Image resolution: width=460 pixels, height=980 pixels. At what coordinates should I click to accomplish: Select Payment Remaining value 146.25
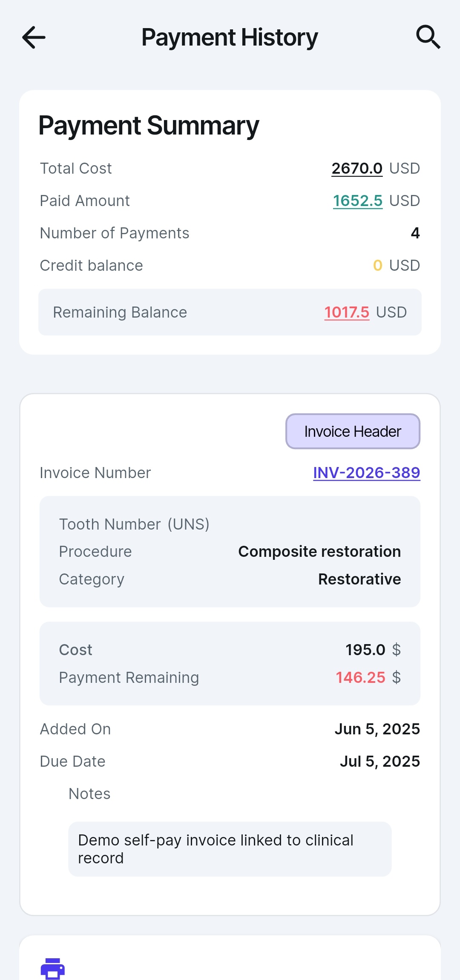[x=360, y=678]
